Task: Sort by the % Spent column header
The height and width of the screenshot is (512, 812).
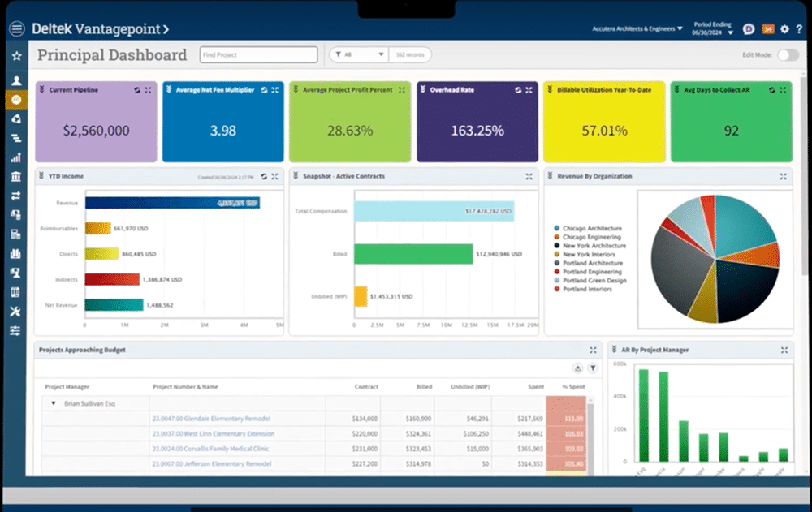Action: pos(573,387)
